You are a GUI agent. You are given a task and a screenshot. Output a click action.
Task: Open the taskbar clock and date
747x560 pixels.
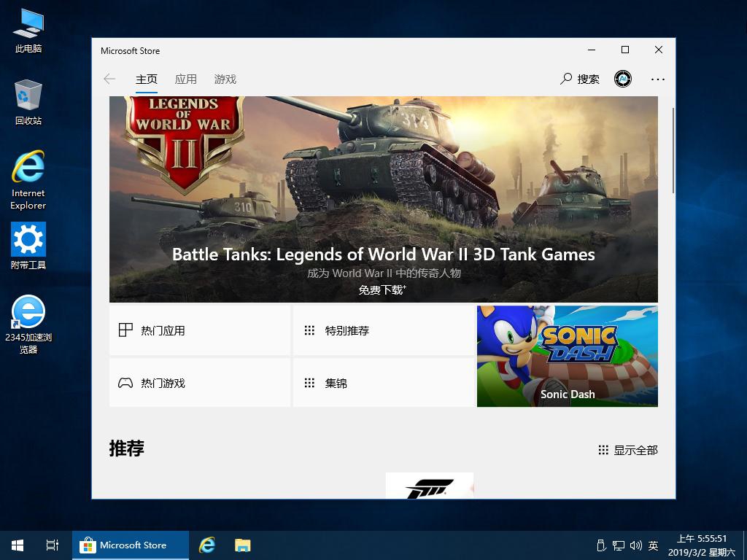coord(702,545)
